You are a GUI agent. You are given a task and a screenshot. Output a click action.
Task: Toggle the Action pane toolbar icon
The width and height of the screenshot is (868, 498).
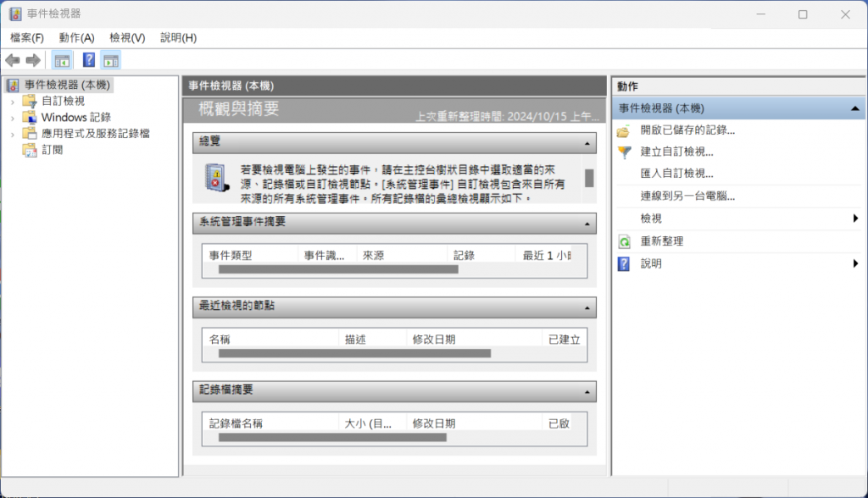(111, 60)
